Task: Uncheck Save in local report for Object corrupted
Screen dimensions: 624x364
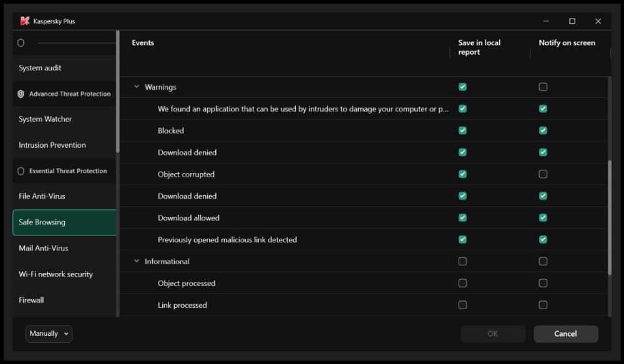Action: pos(462,174)
